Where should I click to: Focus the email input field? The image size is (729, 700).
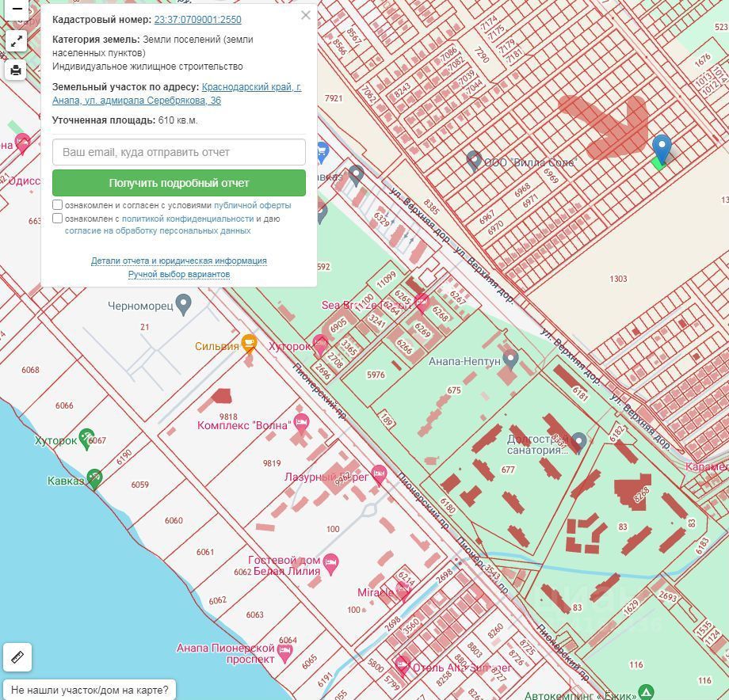[179, 152]
